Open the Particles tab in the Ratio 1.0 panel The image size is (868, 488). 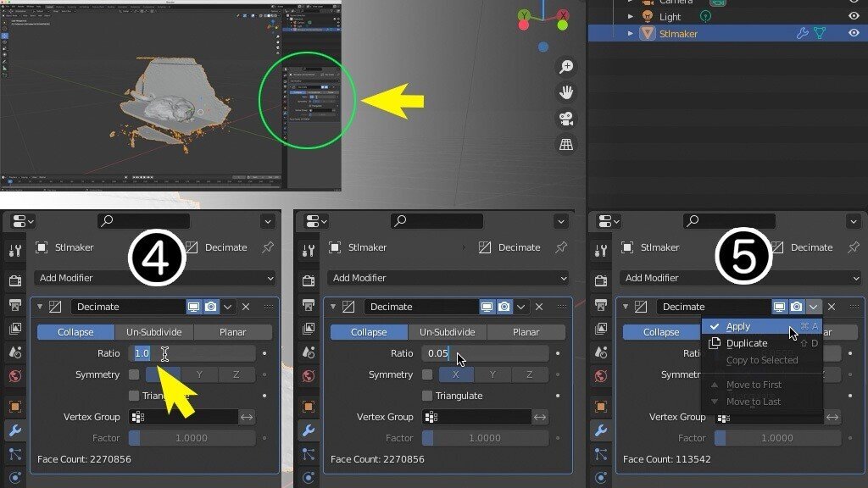click(15, 454)
